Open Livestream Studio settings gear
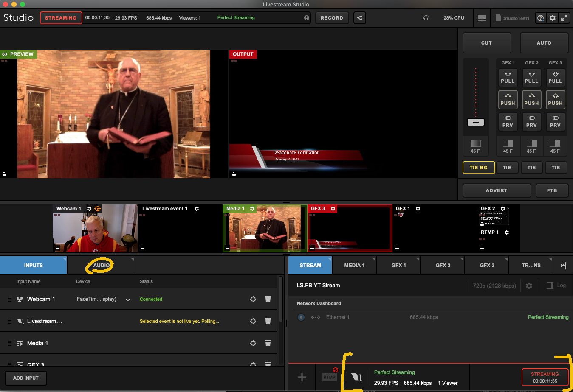The image size is (573, 392). (x=552, y=18)
